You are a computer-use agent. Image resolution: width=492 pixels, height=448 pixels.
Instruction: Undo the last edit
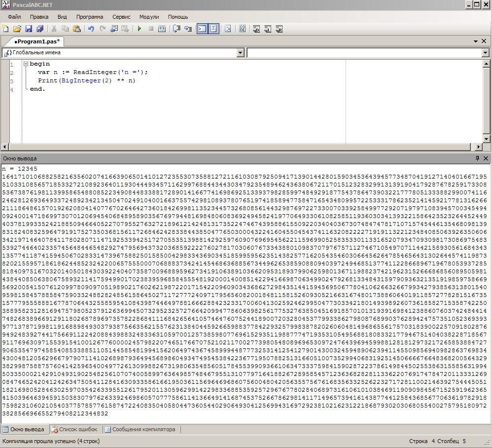tap(91, 29)
